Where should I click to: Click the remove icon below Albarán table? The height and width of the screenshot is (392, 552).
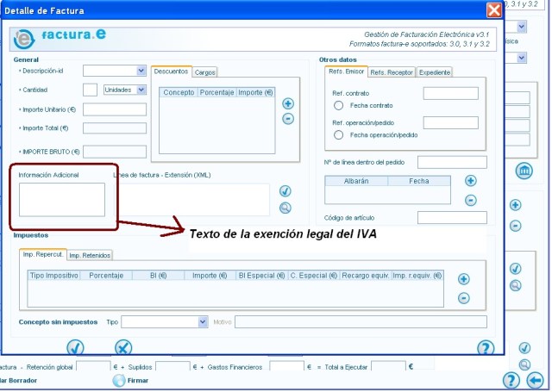(x=470, y=200)
